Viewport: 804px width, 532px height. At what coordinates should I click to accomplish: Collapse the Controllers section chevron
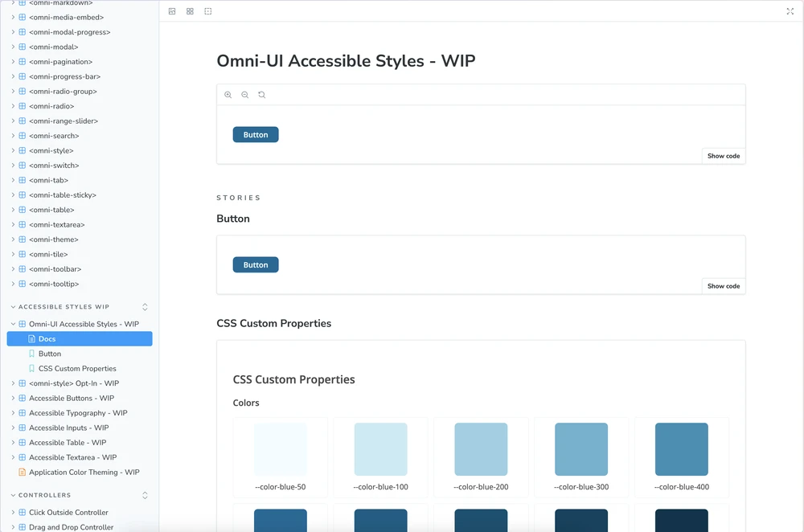[x=14, y=496]
